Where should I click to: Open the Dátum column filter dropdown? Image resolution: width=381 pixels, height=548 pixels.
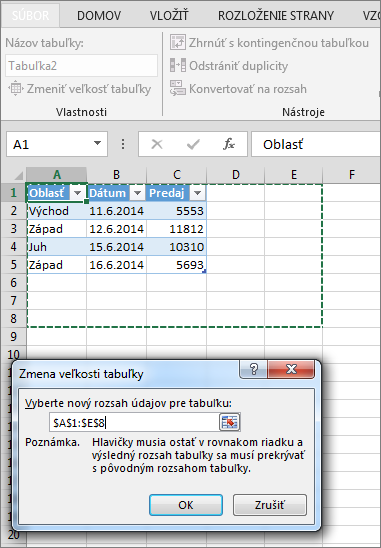pos(137,193)
